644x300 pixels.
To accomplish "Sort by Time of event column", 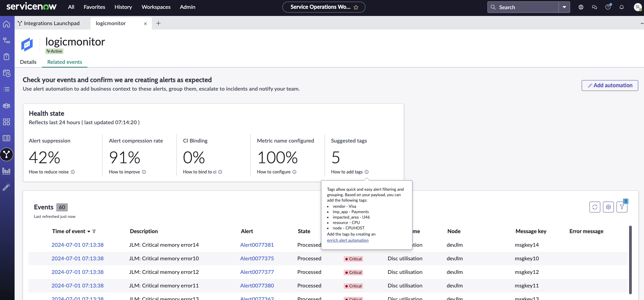I will [x=69, y=231].
